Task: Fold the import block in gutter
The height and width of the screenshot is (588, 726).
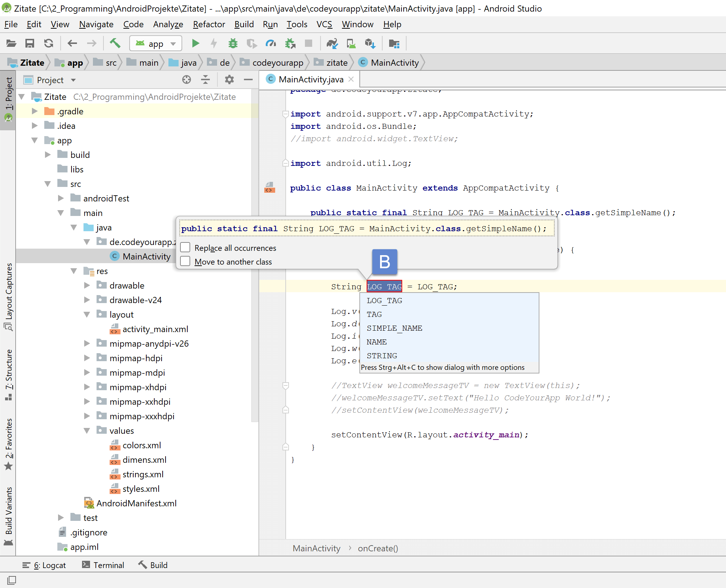Action: [x=286, y=114]
